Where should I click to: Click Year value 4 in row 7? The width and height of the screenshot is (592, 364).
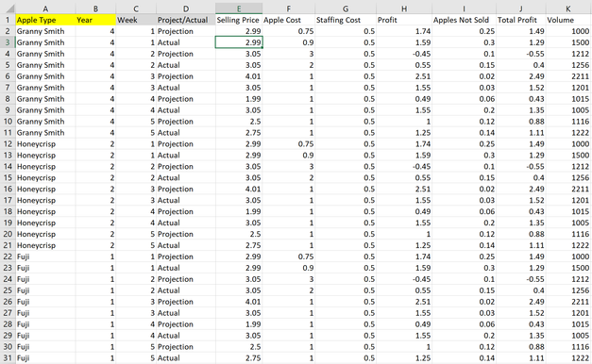(x=112, y=88)
